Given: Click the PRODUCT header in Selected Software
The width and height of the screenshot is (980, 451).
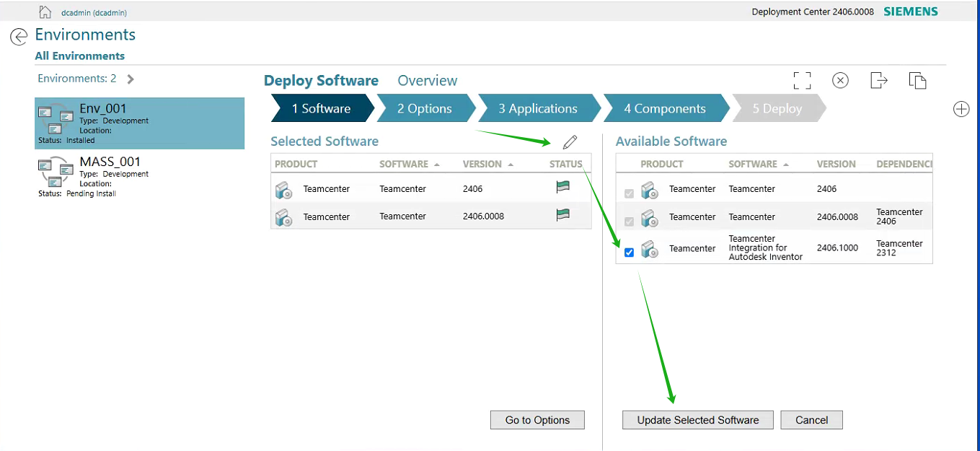Looking at the screenshot, I should [x=296, y=164].
